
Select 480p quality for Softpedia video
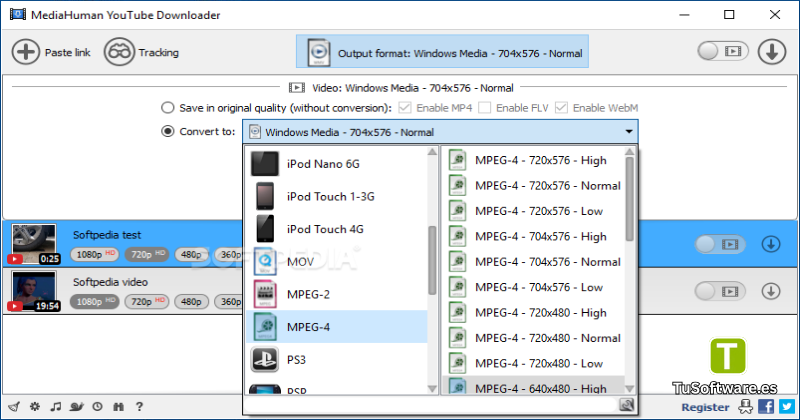(191, 302)
